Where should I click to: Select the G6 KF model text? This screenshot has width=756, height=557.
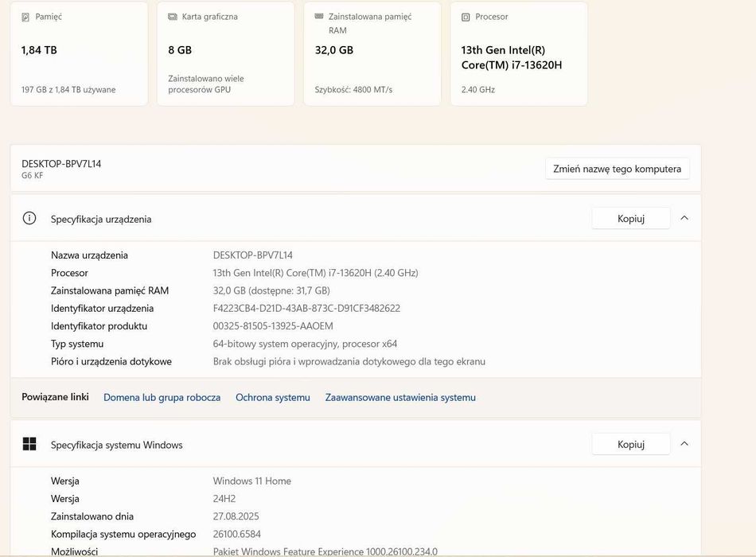(x=33, y=176)
